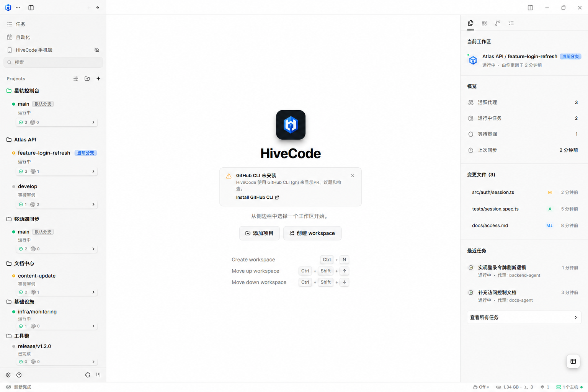Viewport: 588px width, 392px height.
Task: Expand chevron under develop workspace
Action: (x=93, y=204)
